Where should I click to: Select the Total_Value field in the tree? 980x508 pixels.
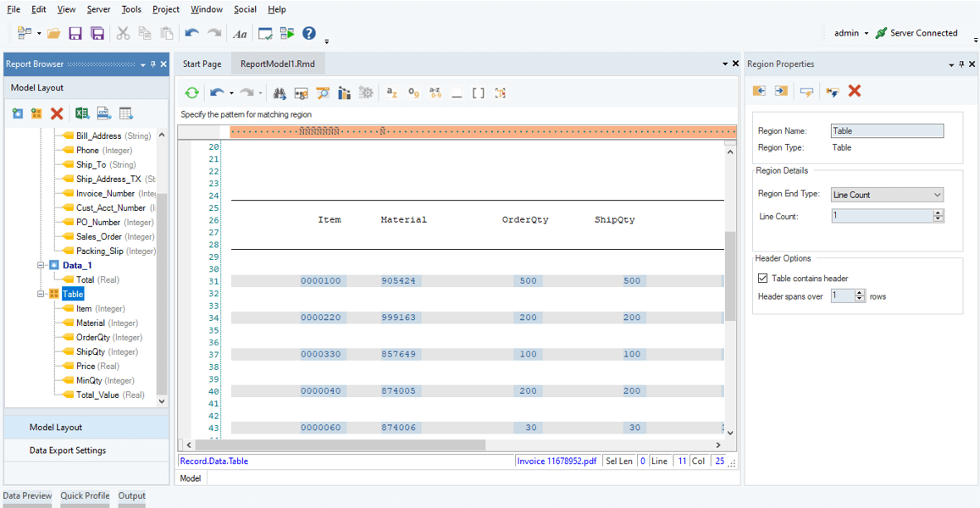[x=97, y=395]
